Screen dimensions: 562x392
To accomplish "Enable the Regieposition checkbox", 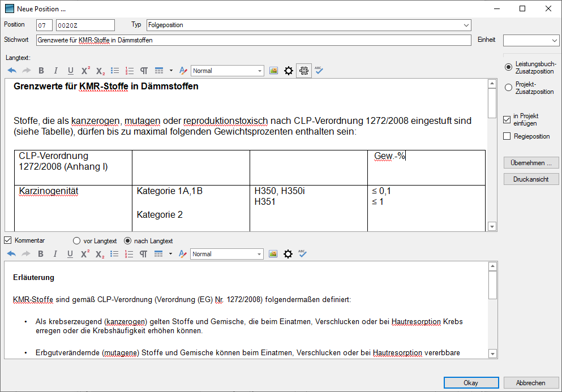I will click(507, 136).
